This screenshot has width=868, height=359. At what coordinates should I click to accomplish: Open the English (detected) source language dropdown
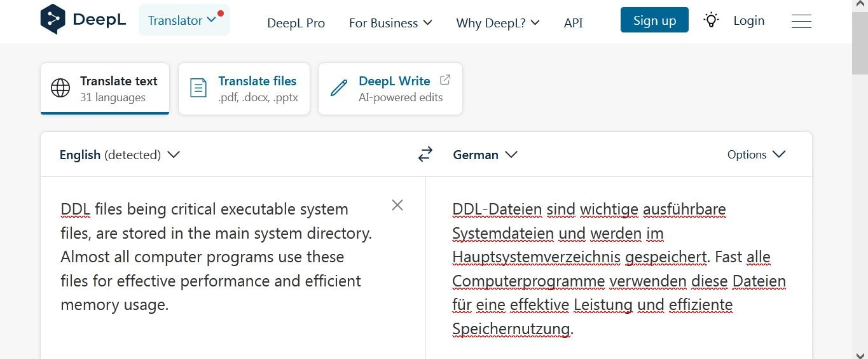(x=120, y=155)
